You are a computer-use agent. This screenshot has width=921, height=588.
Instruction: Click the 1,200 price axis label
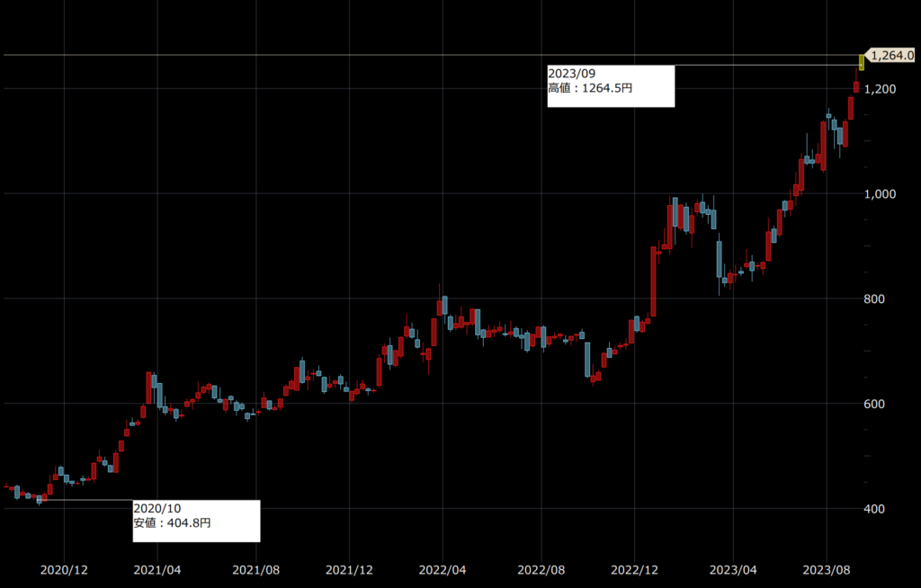881,89
